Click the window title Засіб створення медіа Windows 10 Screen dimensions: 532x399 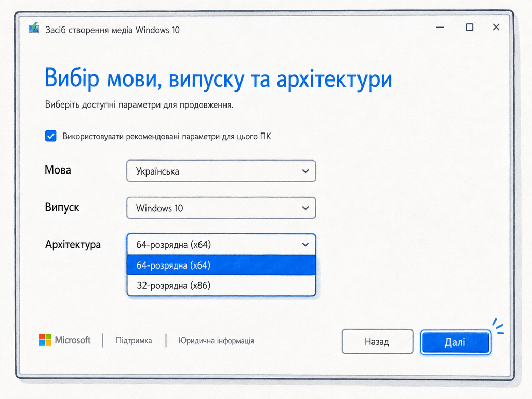pyautogui.click(x=112, y=30)
